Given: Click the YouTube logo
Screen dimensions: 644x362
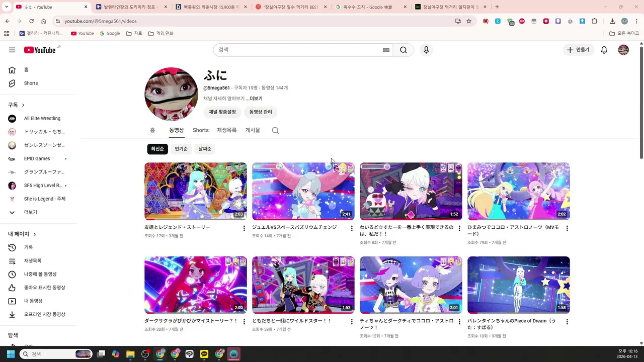Looking at the screenshot, I should tap(40, 50).
